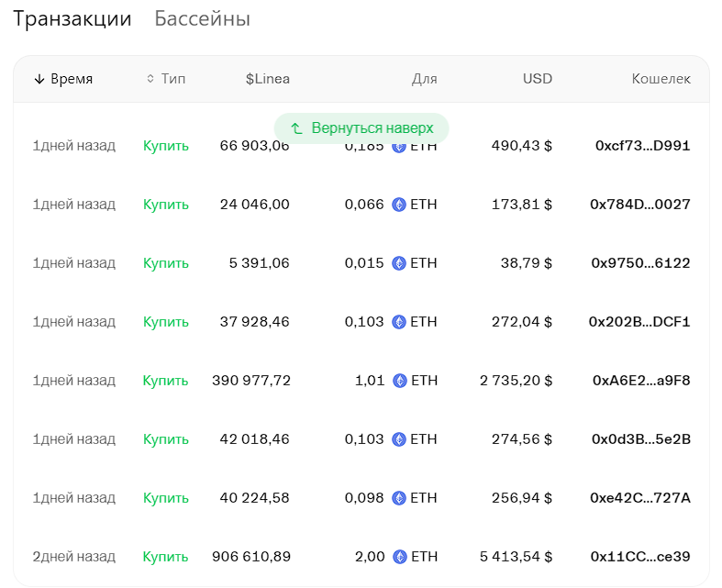
Task: Open wallet 0xcf73...D991
Action: click(642, 146)
